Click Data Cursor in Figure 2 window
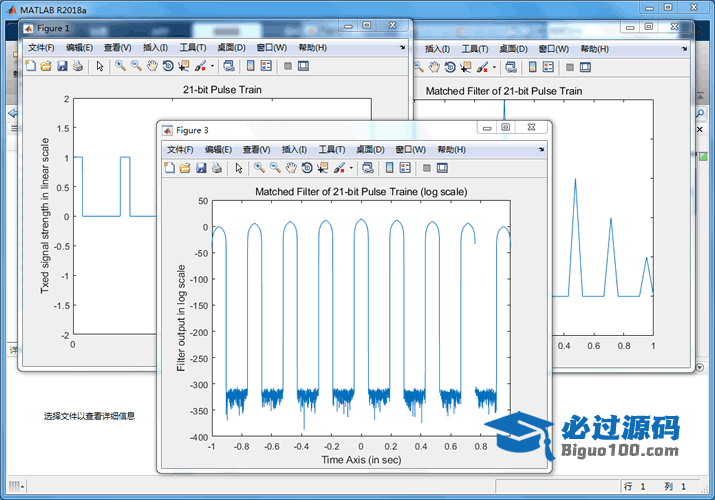This screenshot has height=500, width=715. tap(466, 67)
